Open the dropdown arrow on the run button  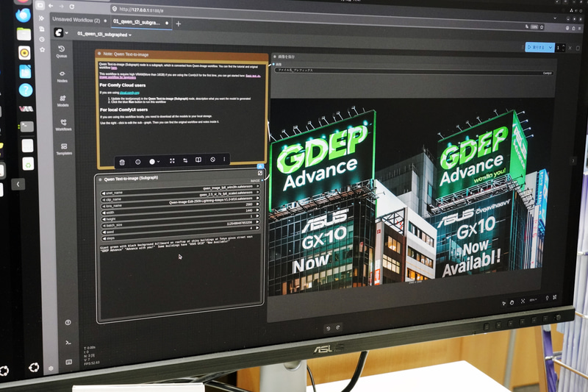point(551,48)
